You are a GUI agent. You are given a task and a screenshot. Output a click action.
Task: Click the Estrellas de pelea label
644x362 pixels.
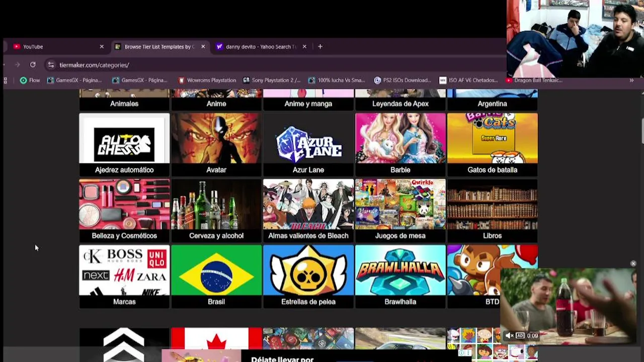coord(308,302)
